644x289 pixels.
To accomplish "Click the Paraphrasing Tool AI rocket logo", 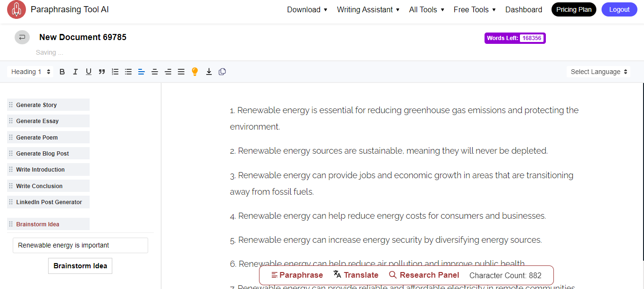I will point(17,9).
